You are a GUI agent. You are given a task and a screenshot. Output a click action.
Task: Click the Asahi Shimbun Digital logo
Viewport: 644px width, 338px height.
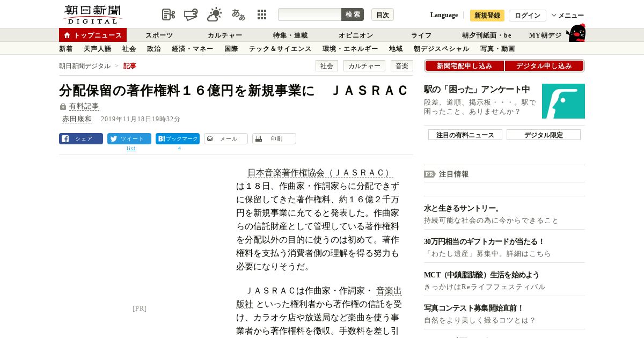pos(92,14)
